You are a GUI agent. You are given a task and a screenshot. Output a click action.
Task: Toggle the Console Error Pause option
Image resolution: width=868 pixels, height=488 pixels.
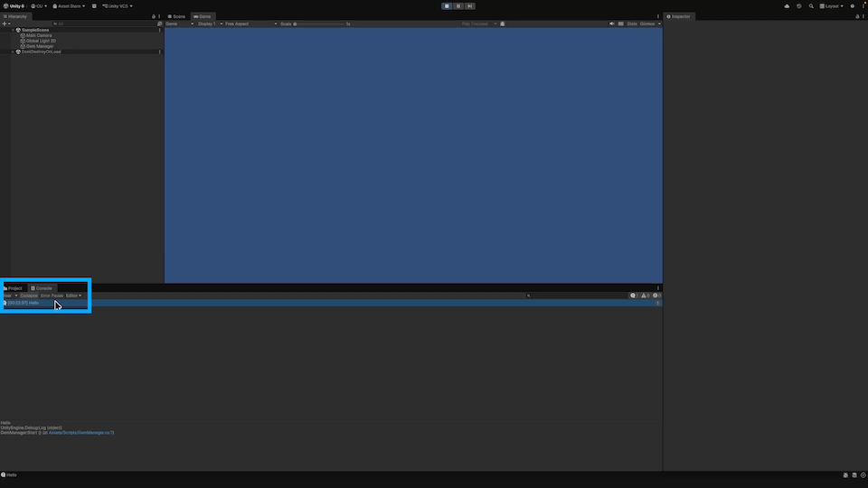click(x=52, y=296)
